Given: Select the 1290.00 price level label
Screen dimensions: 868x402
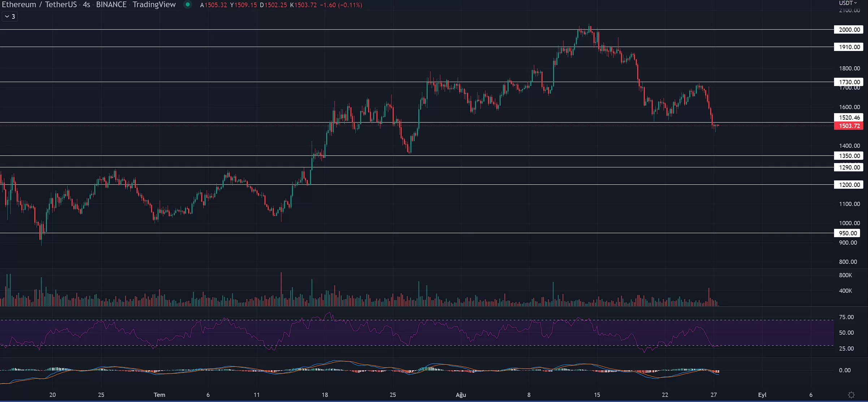Looking at the screenshot, I should [849, 167].
